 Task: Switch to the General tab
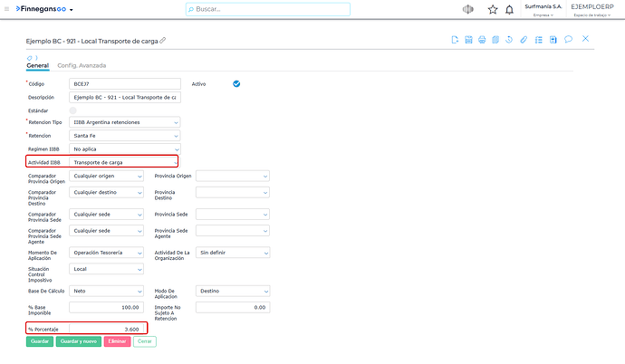click(x=37, y=66)
